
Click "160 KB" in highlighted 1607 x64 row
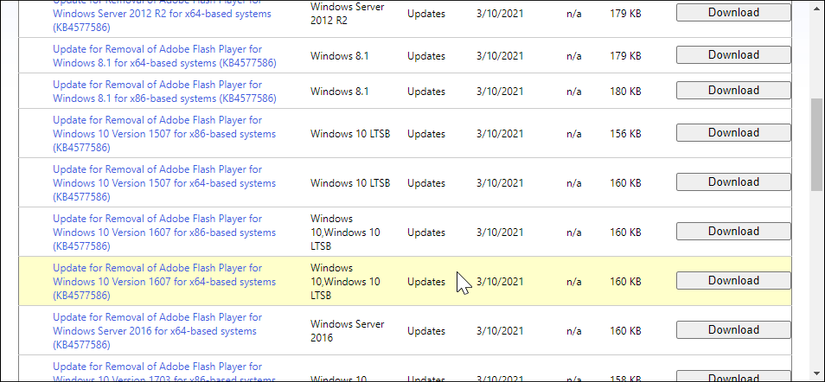tap(626, 282)
